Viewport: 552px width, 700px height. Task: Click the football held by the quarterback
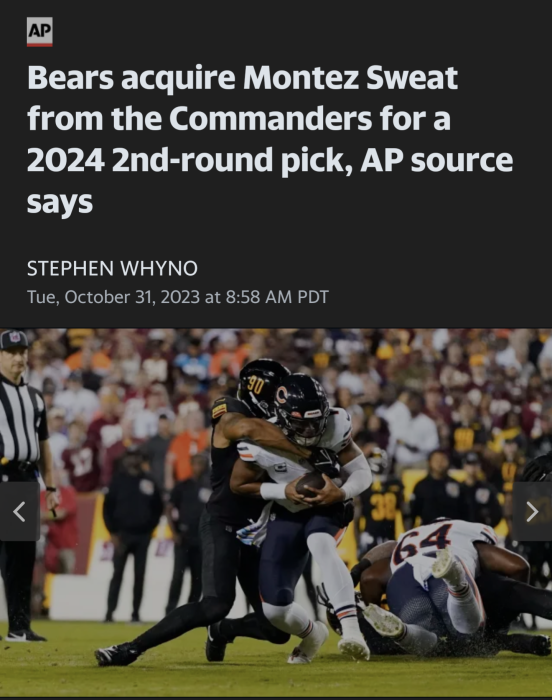(310, 484)
